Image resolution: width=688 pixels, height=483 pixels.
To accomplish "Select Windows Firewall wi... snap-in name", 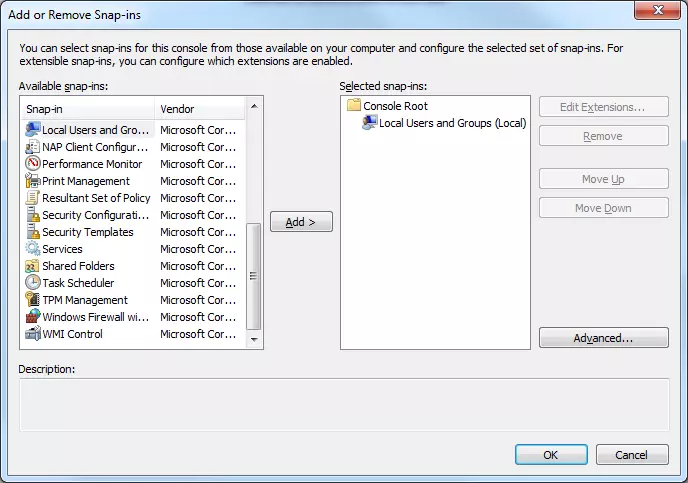I will click(x=96, y=317).
